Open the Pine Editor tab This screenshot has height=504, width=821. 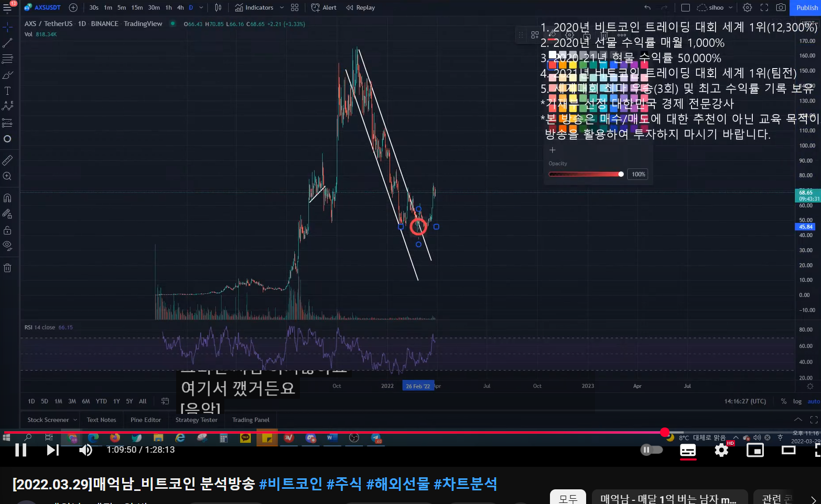tap(146, 420)
